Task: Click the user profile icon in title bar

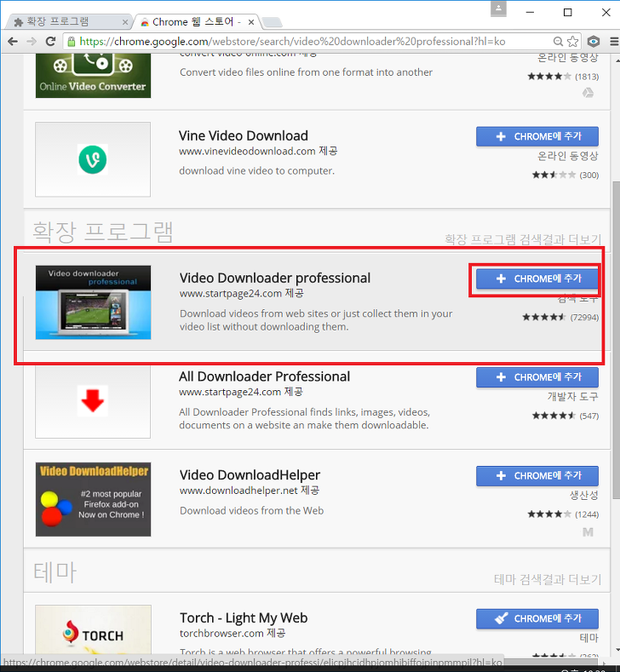Action: click(498, 9)
